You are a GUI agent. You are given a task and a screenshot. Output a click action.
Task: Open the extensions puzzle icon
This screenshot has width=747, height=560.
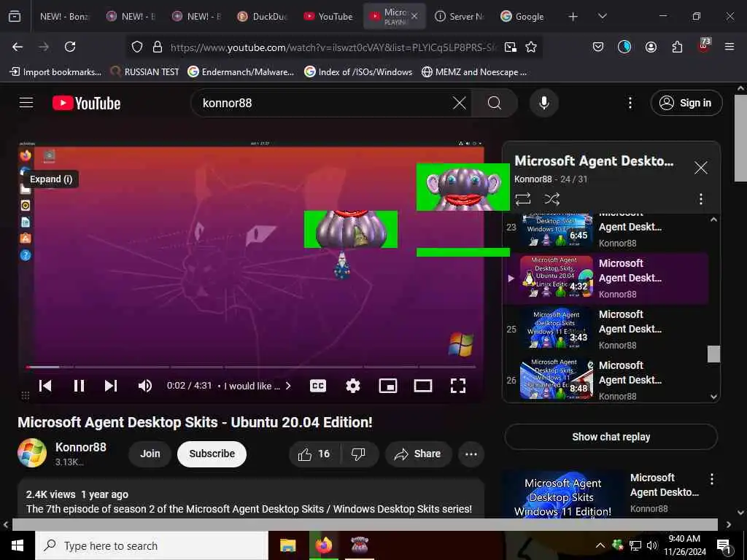[x=677, y=47]
